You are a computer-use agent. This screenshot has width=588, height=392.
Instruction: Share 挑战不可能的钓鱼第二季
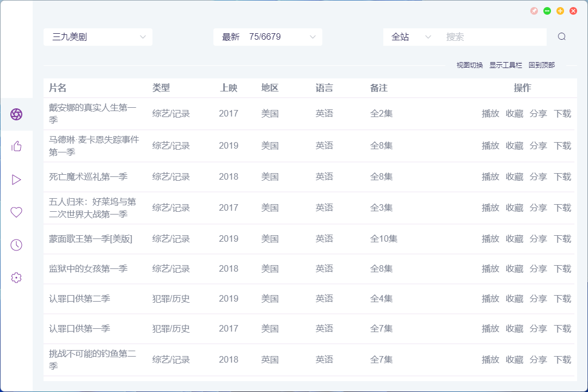coord(538,360)
